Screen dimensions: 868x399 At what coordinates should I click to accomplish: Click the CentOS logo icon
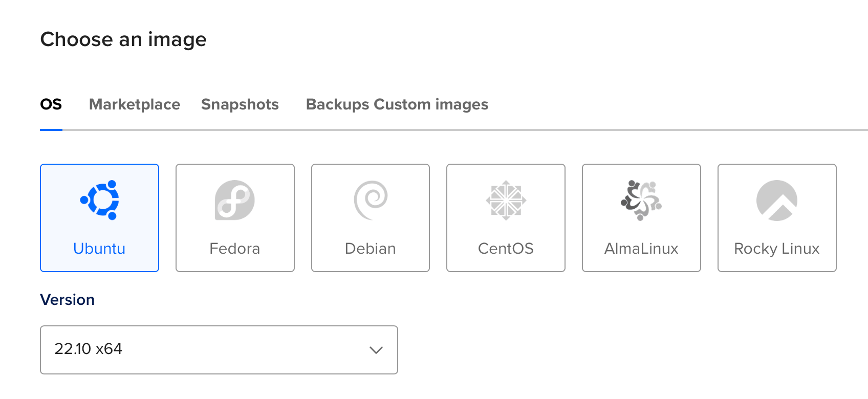coord(506,200)
